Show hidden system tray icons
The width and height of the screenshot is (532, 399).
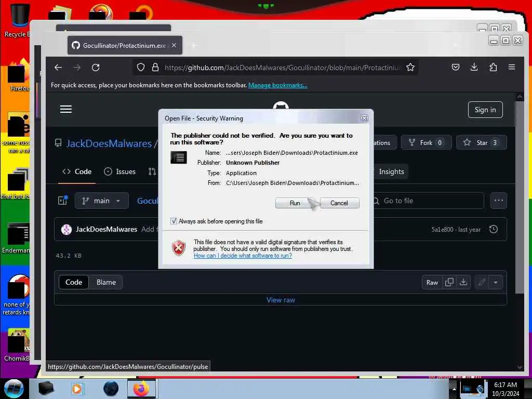454,389
